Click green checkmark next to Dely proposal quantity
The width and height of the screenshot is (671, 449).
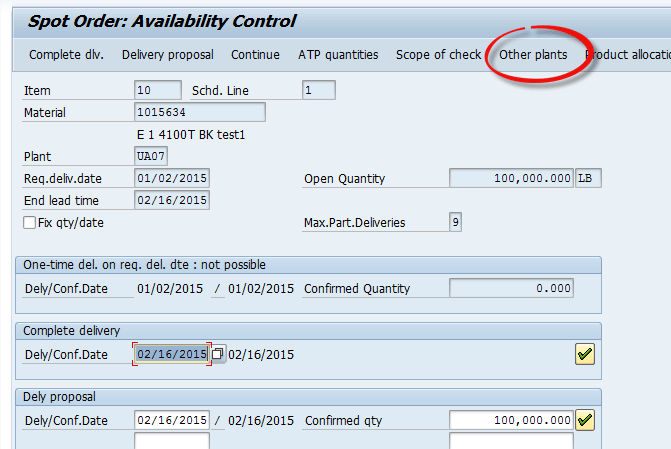[x=585, y=420]
